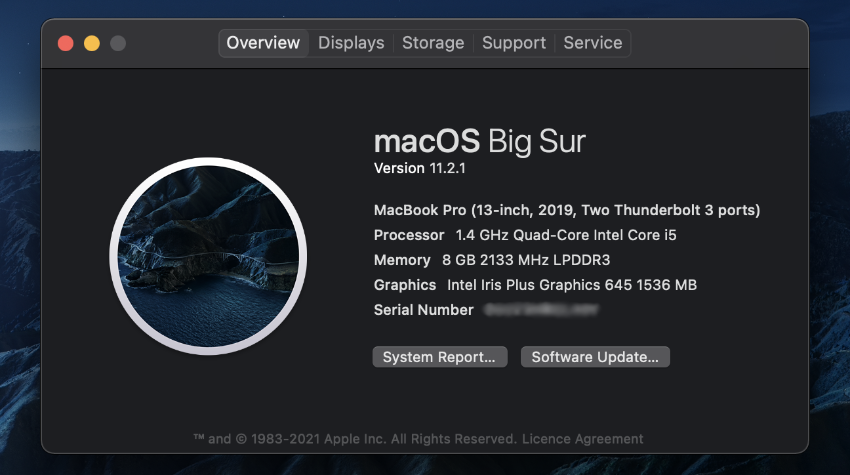Open the Storage tab

(433, 43)
